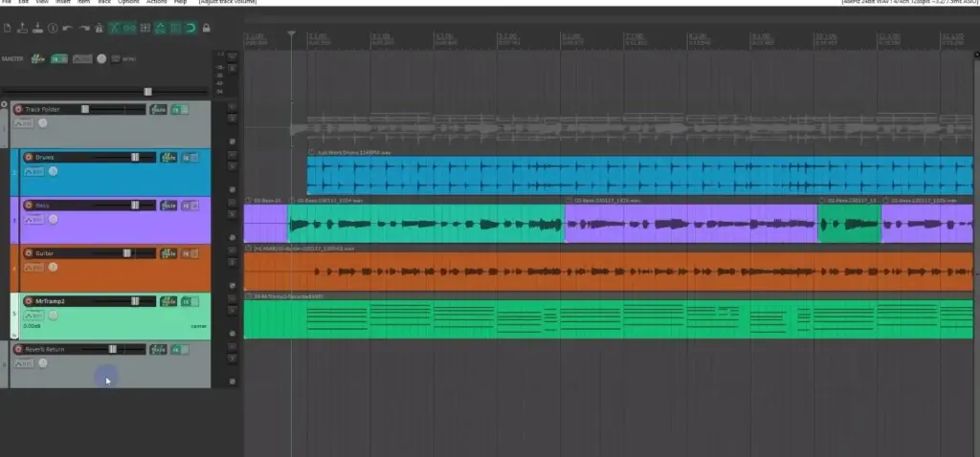Open the Bass track trim envelope button
Screen dimensions: 980x457
pos(33,220)
